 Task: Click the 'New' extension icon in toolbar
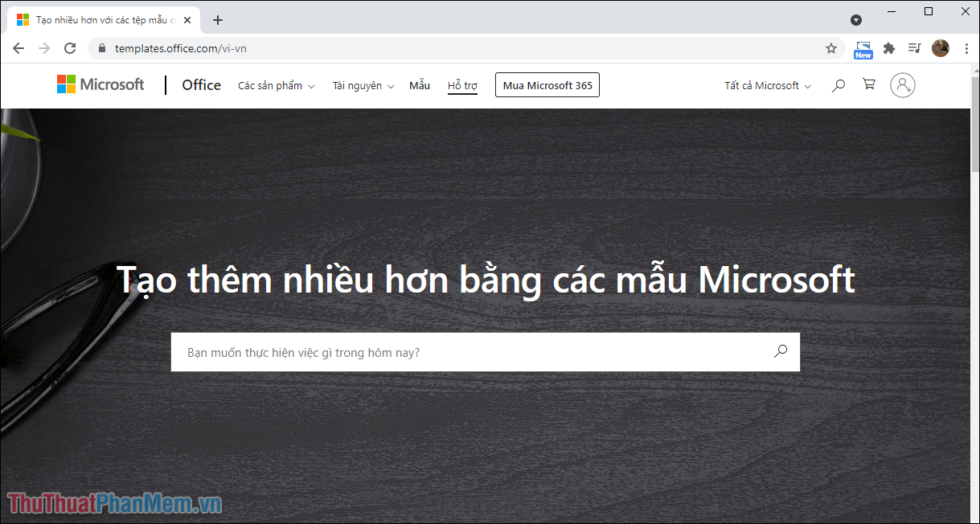click(x=863, y=48)
